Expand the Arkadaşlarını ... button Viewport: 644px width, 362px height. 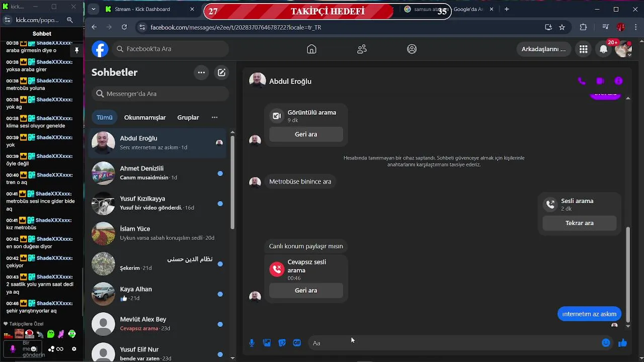(543, 49)
